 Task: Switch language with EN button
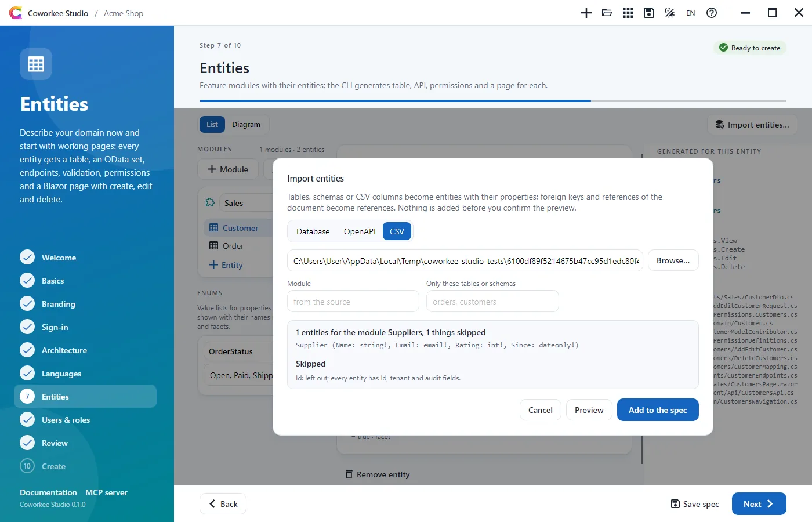pyautogui.click(x=691, y=13)
